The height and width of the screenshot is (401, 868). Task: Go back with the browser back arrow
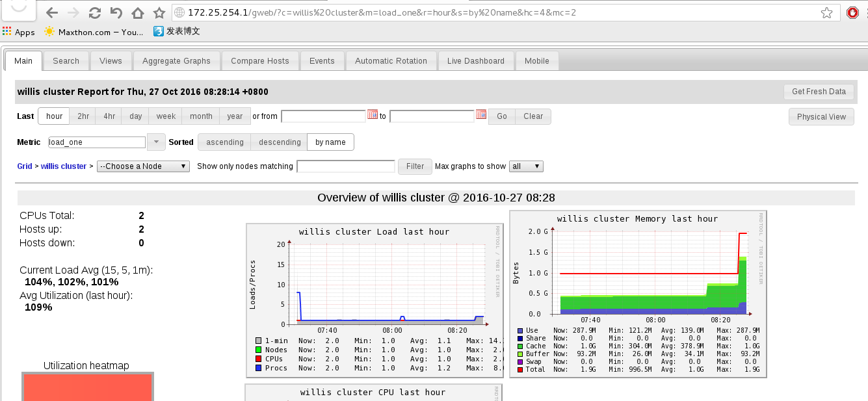(x=52, y=13)
